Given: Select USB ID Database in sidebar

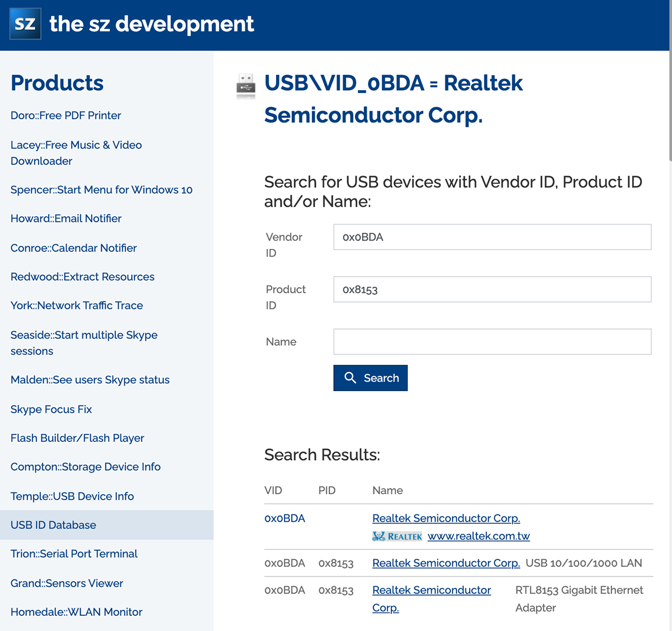Looking at the screenshot, I should pos(106,525).
